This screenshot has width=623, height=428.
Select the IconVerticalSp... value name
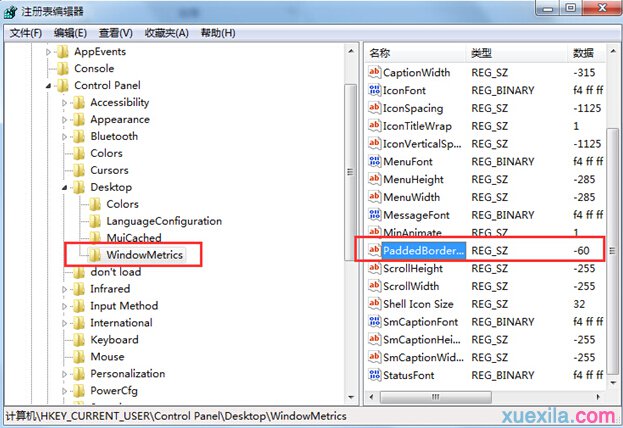(422, 144)
